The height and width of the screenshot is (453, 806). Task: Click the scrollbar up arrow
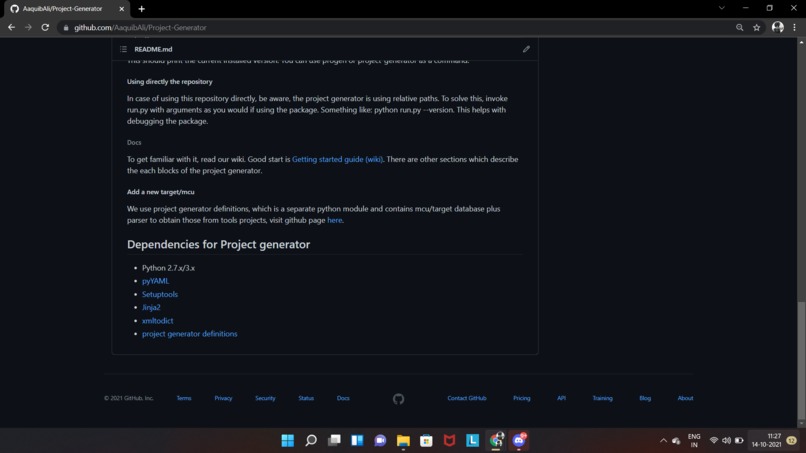tap(801, 43)
